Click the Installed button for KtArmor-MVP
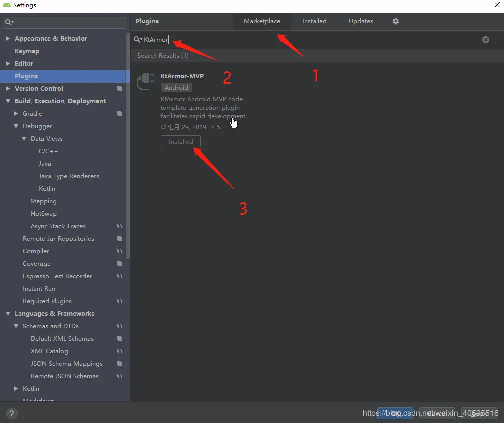The height and width of the screenshot is (423, 504). pyautogui.click(x=181, y=141)
